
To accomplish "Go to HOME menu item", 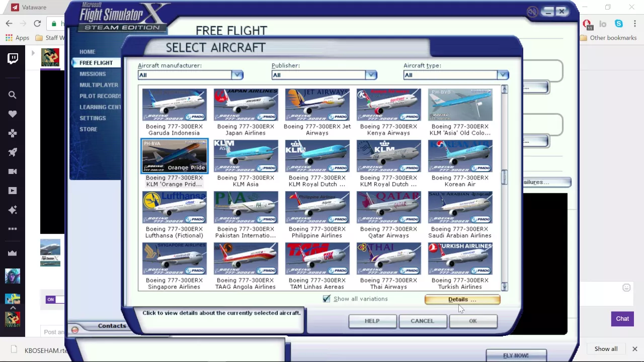I will [87, 52].
